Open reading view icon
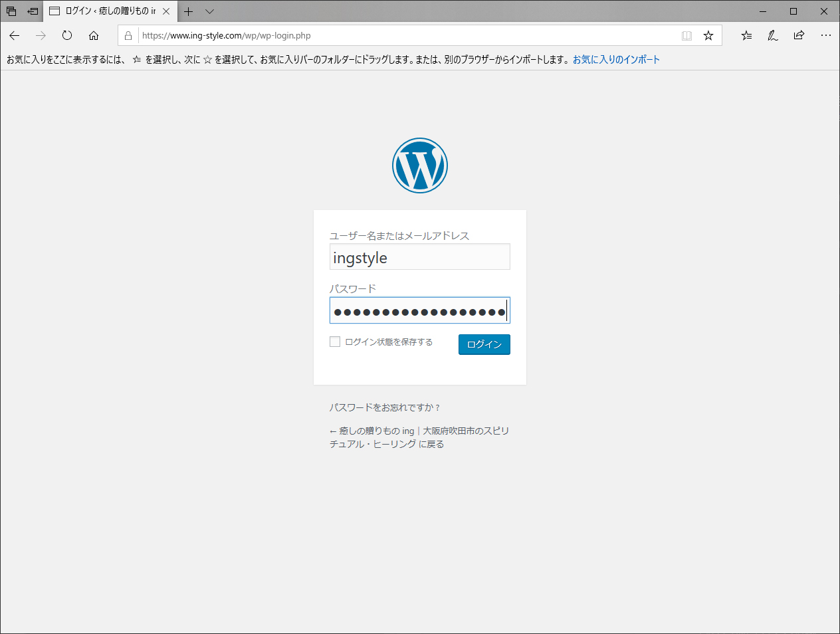 686,36
